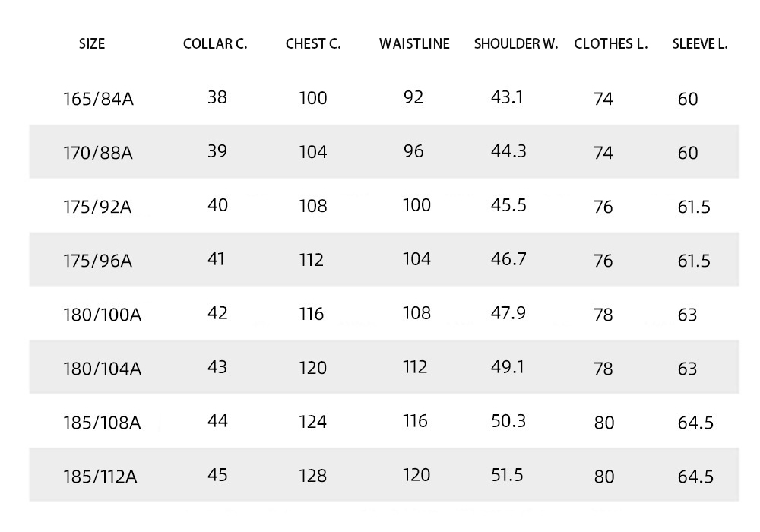Select the CLOTHES L. header
The image size is (760, 532).
tap(611, 43)
